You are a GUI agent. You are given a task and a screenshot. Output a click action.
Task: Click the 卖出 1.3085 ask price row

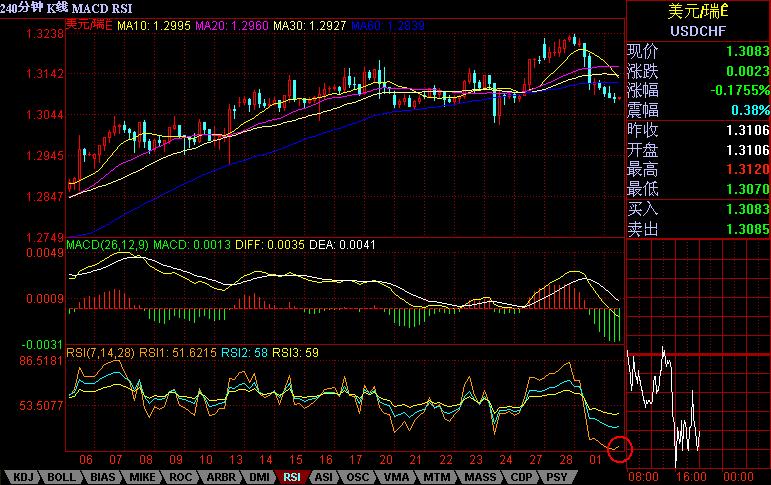point(698,229)
